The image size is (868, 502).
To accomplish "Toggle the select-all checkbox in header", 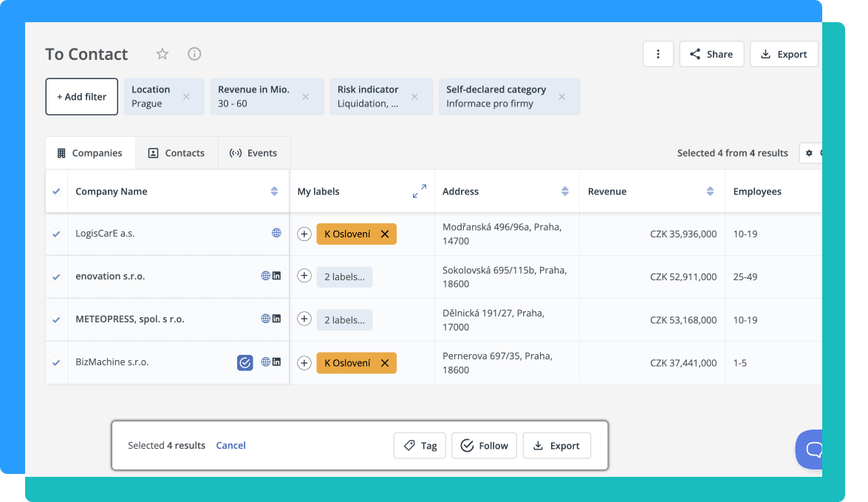I will (56, 191).
